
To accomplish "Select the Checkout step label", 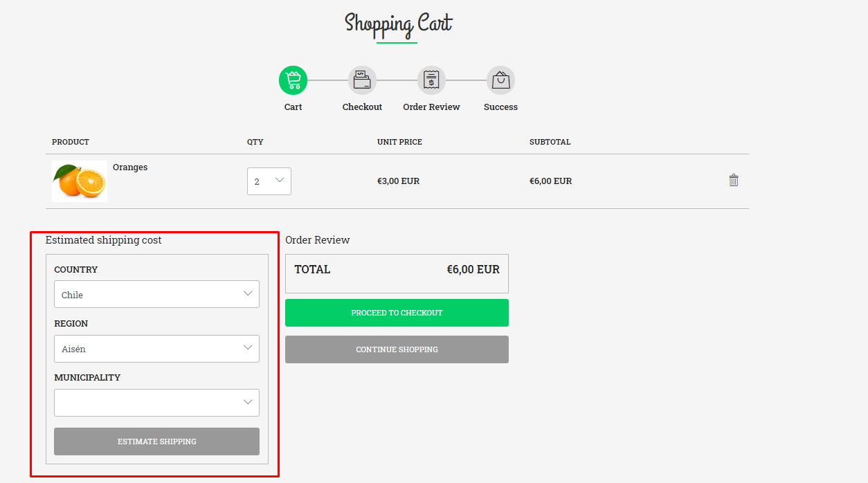I will [x=362, y=107].
